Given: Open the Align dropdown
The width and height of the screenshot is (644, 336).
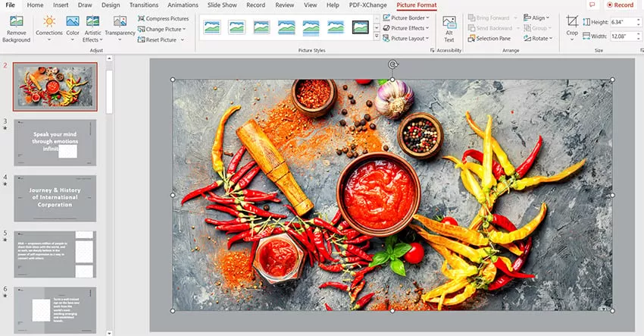Looking at the screenshot, I should 536,17.
